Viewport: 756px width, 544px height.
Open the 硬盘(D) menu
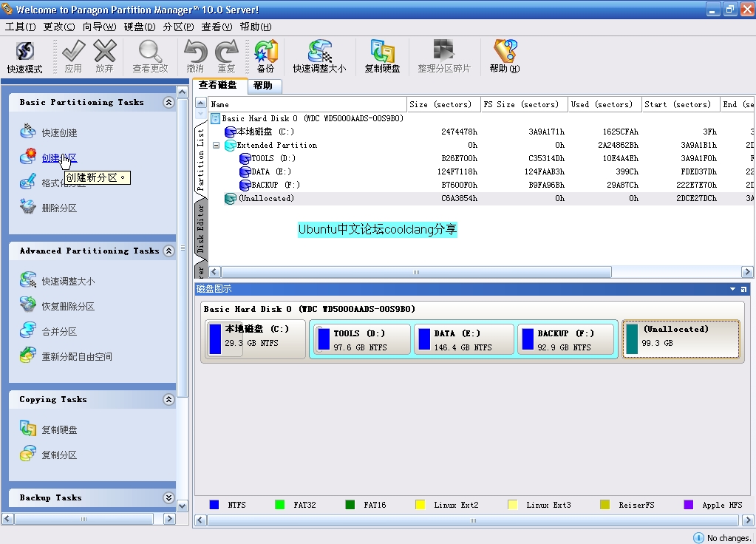(140, 27)
